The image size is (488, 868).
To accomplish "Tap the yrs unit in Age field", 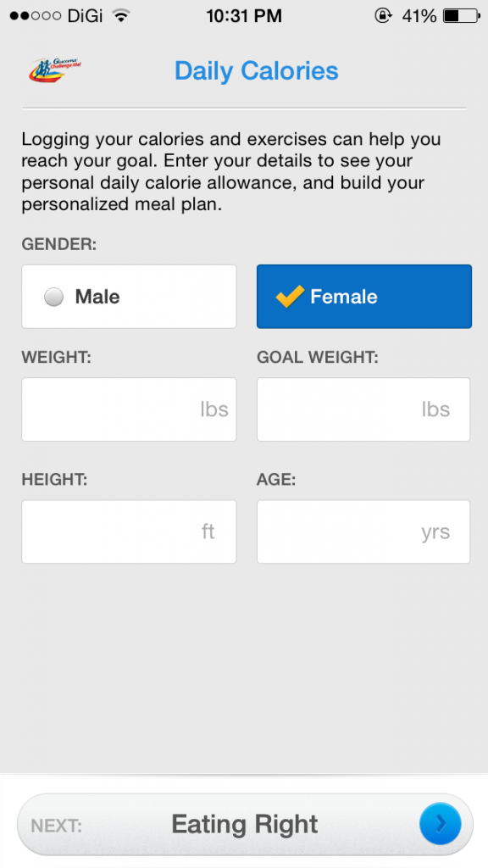I will [435, 532].
